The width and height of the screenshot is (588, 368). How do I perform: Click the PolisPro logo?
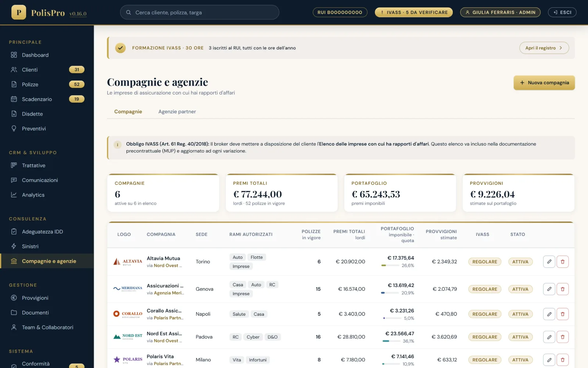pos(19,12)
